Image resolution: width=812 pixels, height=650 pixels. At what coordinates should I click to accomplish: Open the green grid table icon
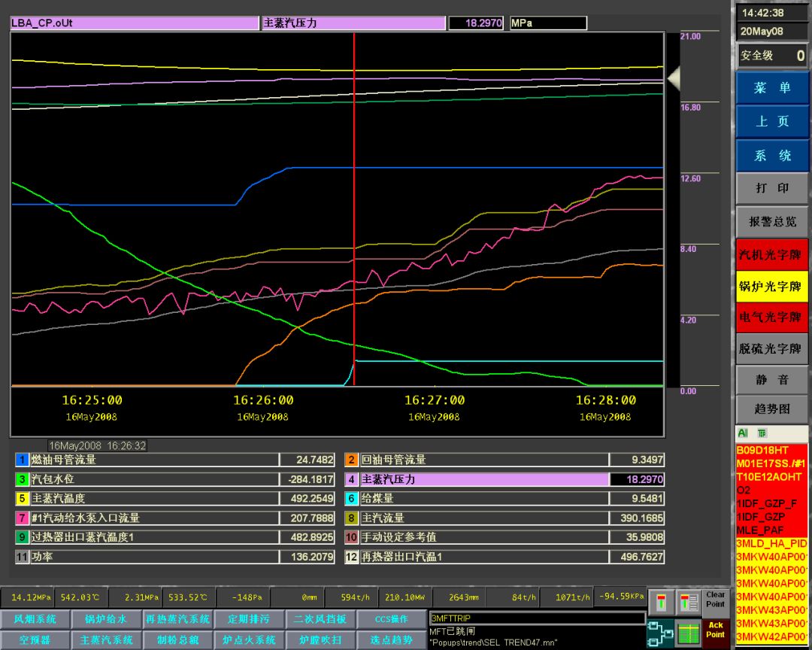pyautogui.click(x=688, y=633)
